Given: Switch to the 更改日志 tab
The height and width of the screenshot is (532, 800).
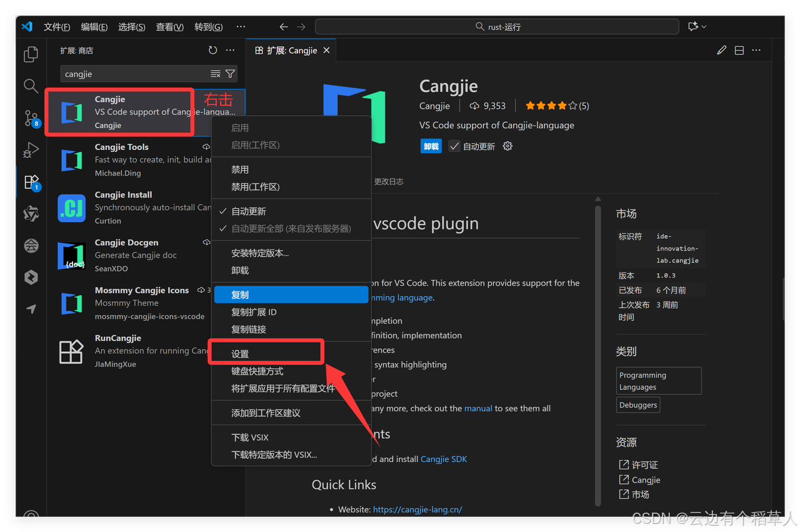Looking at the screenshot, I should (389, 182).
